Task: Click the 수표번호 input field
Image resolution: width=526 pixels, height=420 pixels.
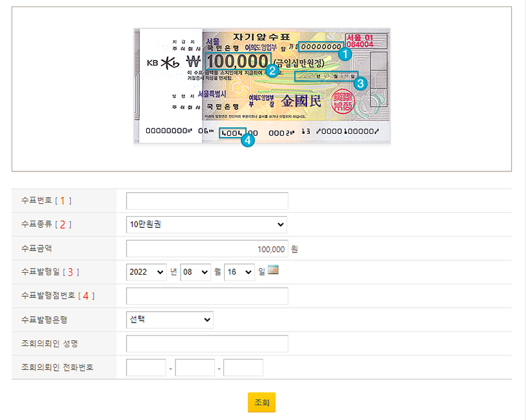Action: [x=207, y=201]
